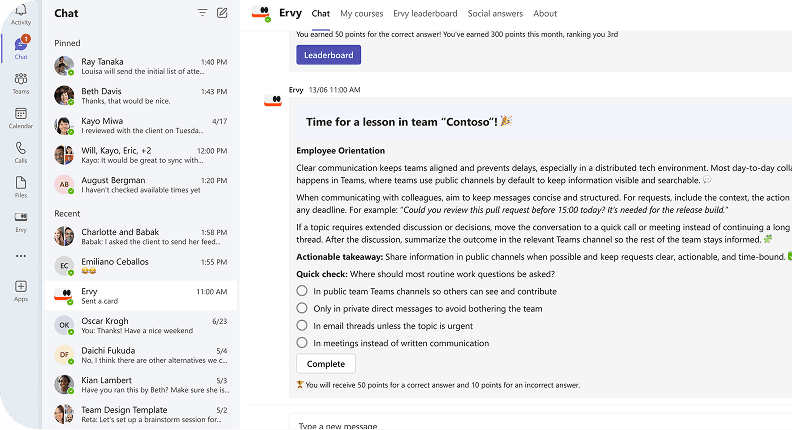This screenshot has height=430, width=792.
Task: Click the filter chats icon
Action: [202, 13]
